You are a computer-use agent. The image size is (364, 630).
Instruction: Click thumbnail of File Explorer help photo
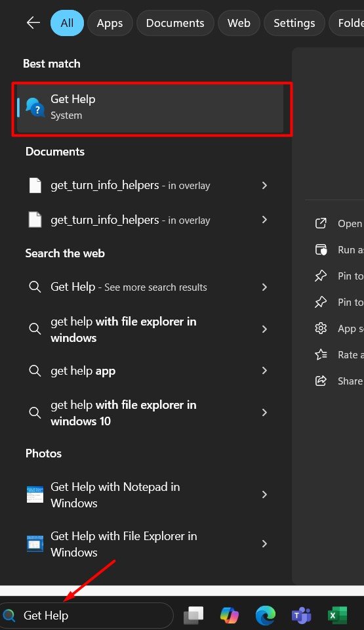pyautogui.click(x=35, y=544)
